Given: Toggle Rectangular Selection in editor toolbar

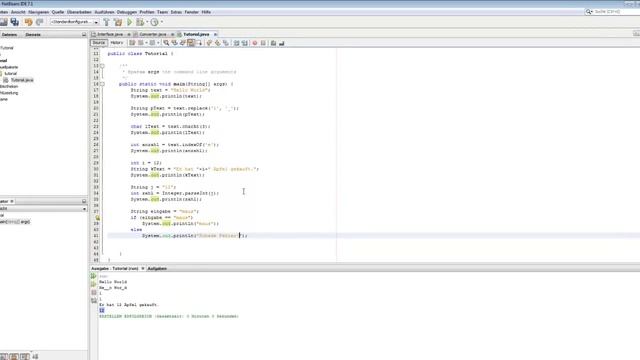Looking at the screenshot, I should pyautogui.click(x=199, y=43).
